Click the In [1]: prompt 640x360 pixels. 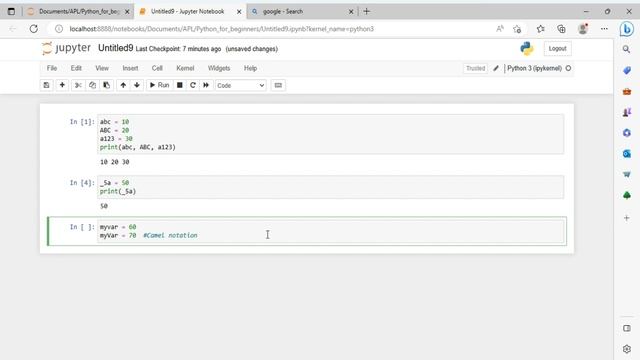[x=82, y=122]
